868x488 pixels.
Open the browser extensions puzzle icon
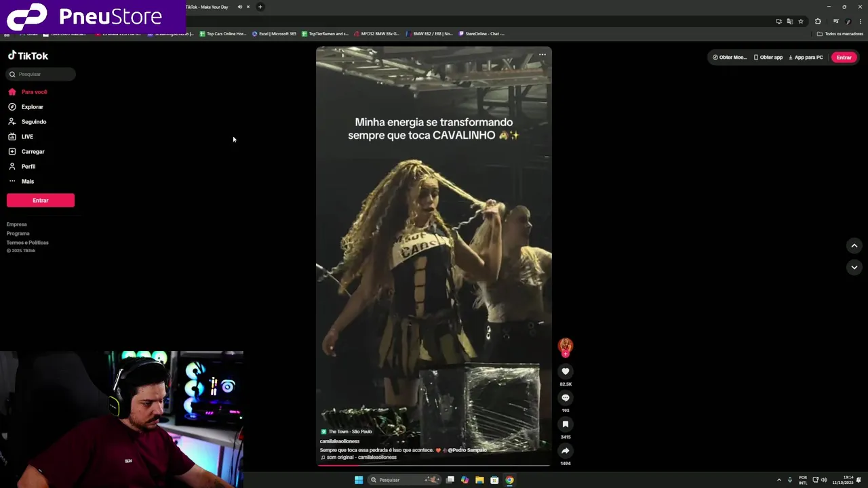[x=818, y=21]
